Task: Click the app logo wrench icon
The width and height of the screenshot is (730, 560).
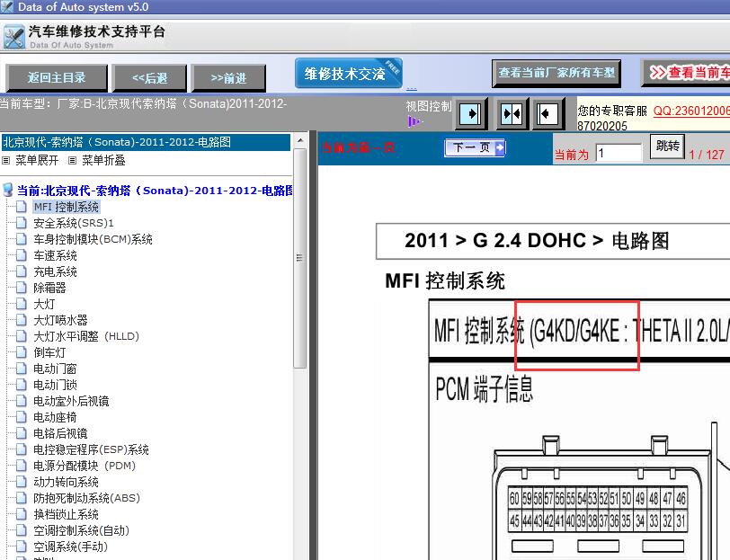Action: [13, 37]
